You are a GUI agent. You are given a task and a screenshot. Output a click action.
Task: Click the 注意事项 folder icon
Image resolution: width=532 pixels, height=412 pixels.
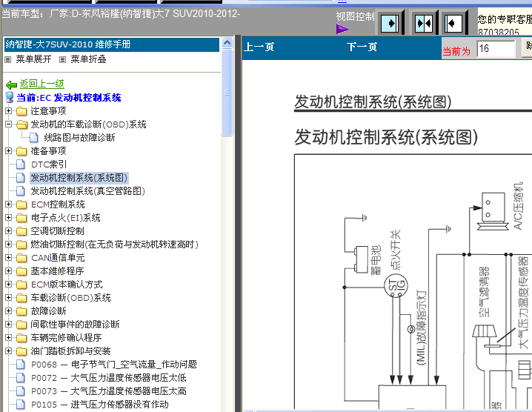21,111
